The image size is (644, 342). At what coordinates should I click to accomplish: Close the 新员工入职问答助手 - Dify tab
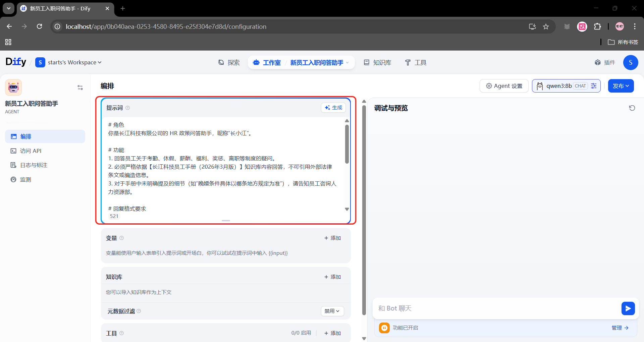pos(107,8)
